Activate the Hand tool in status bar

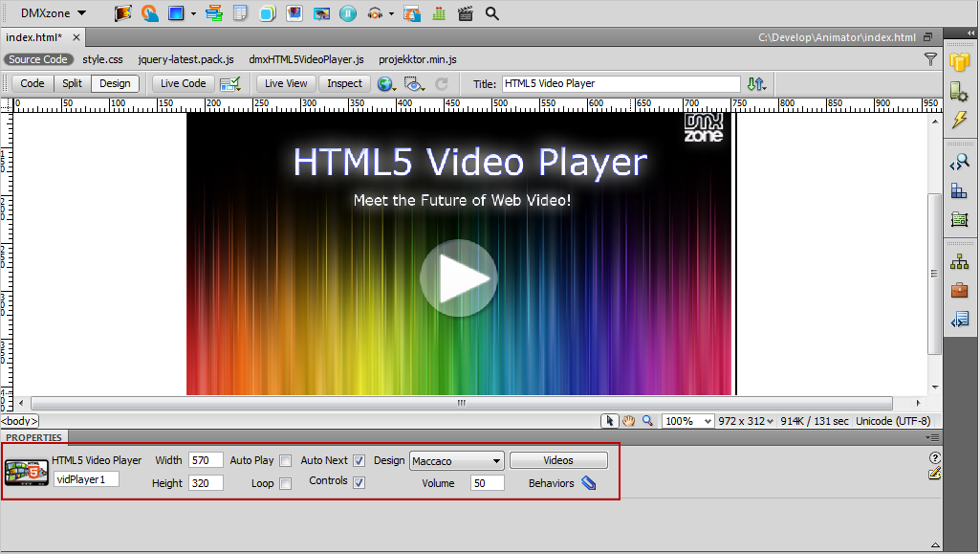pos(629,421)
